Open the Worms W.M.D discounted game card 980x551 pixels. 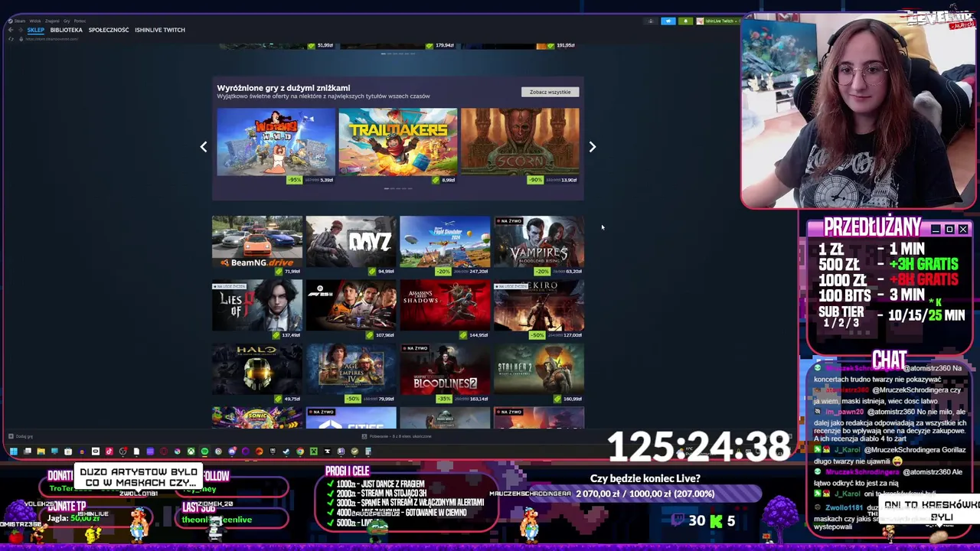point(276,145)
